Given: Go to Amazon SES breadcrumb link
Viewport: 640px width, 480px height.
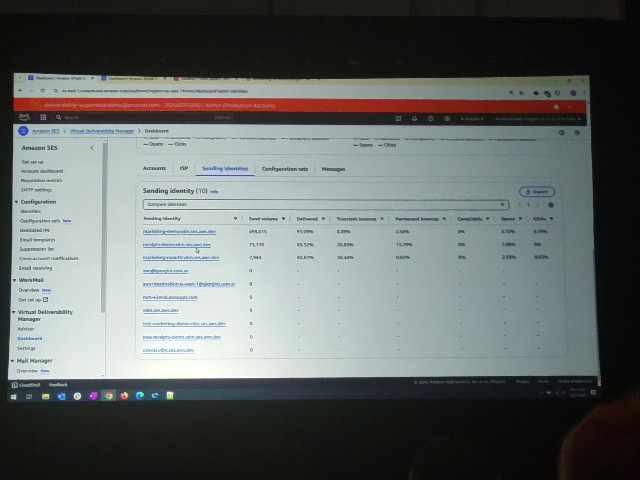Looking at the screenshot, I should (x=46, y=131).
